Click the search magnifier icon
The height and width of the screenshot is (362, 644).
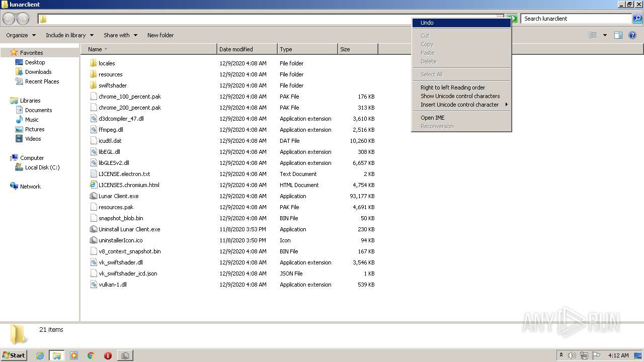tap(637, 19)
